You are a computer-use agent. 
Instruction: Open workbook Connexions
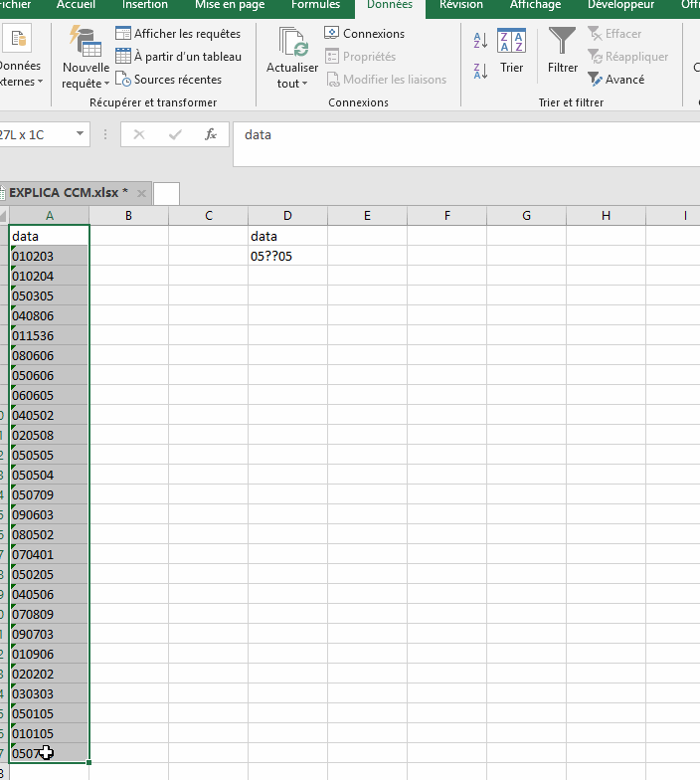(364, 34)
